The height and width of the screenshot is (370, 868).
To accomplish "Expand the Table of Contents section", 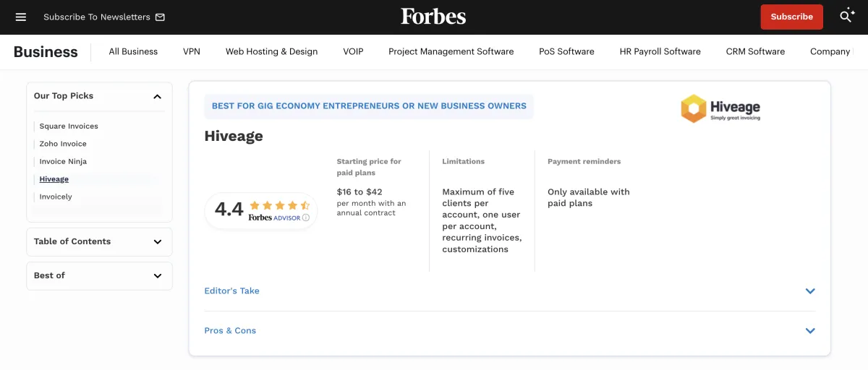I will 99,241.
